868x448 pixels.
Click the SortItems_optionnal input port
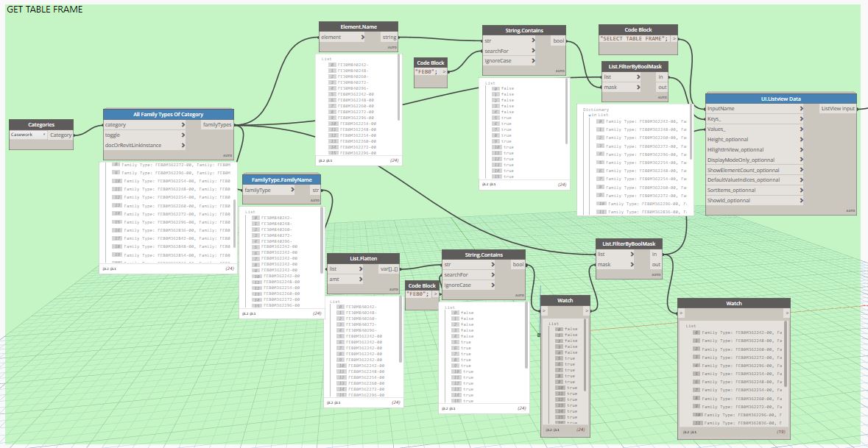[754, 191]
